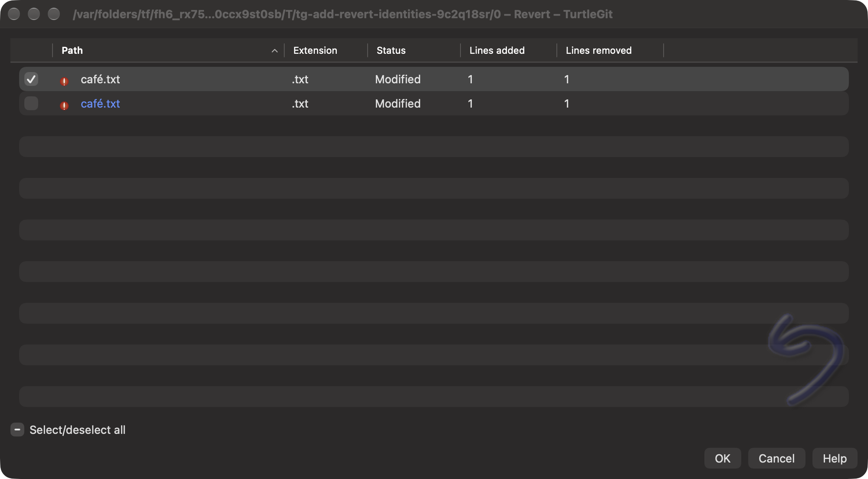This screenshot has width=868, height=479.
Task: Select the blue café.txt file name
Action: (100, 104)
